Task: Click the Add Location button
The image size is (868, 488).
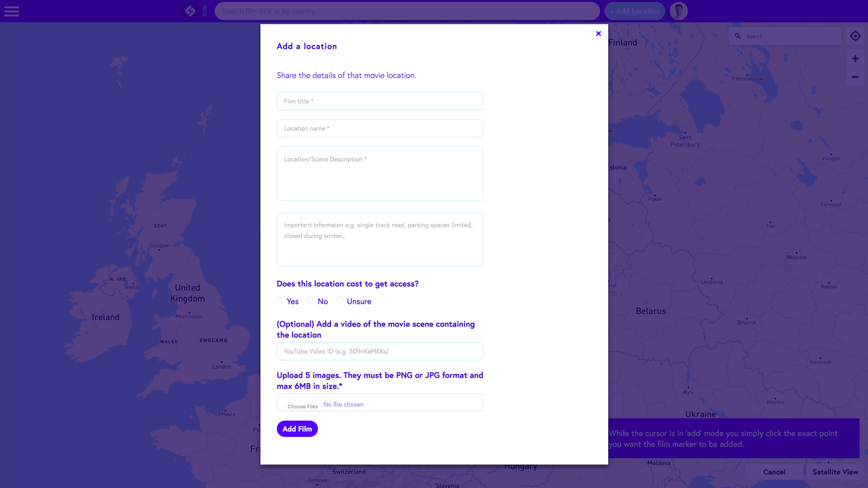Action: (x=635, y=11)
